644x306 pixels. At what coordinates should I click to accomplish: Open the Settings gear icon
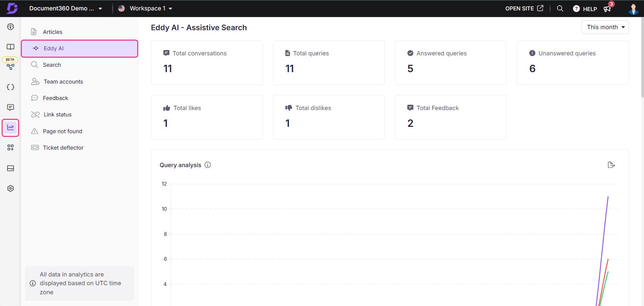10,188
